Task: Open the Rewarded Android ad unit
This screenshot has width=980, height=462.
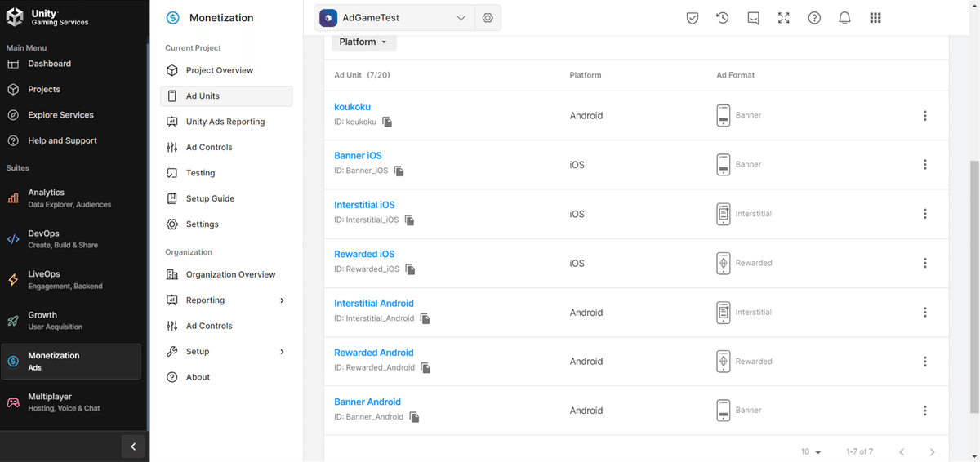Action: click(x=374, y=353)
